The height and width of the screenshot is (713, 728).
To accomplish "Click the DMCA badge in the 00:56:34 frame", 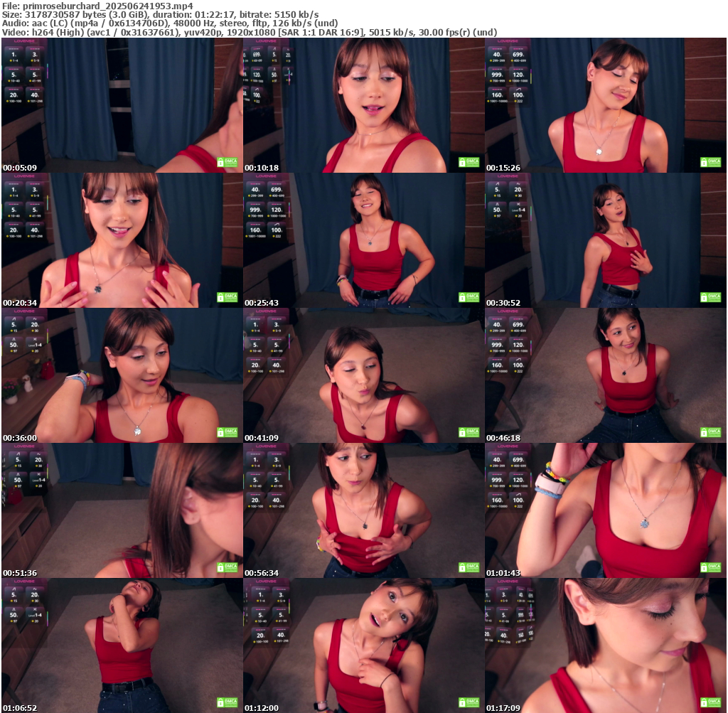I will point(469,567).
